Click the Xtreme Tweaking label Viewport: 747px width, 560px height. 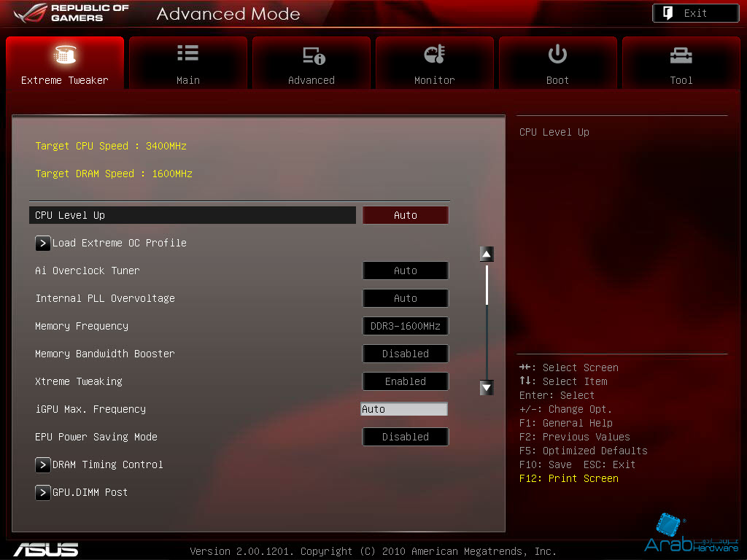coord(79,381)
